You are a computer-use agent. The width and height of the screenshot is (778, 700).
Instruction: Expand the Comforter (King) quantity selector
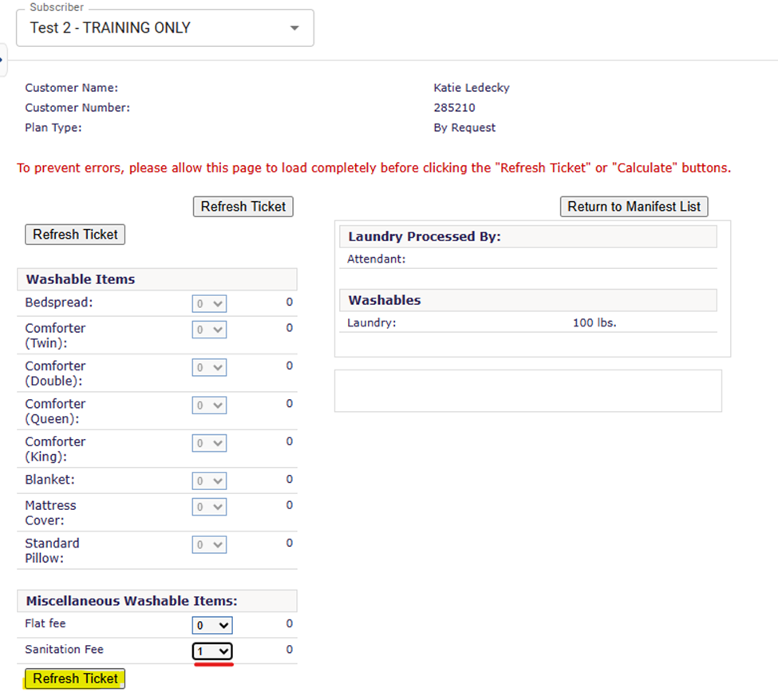(209, 443)
